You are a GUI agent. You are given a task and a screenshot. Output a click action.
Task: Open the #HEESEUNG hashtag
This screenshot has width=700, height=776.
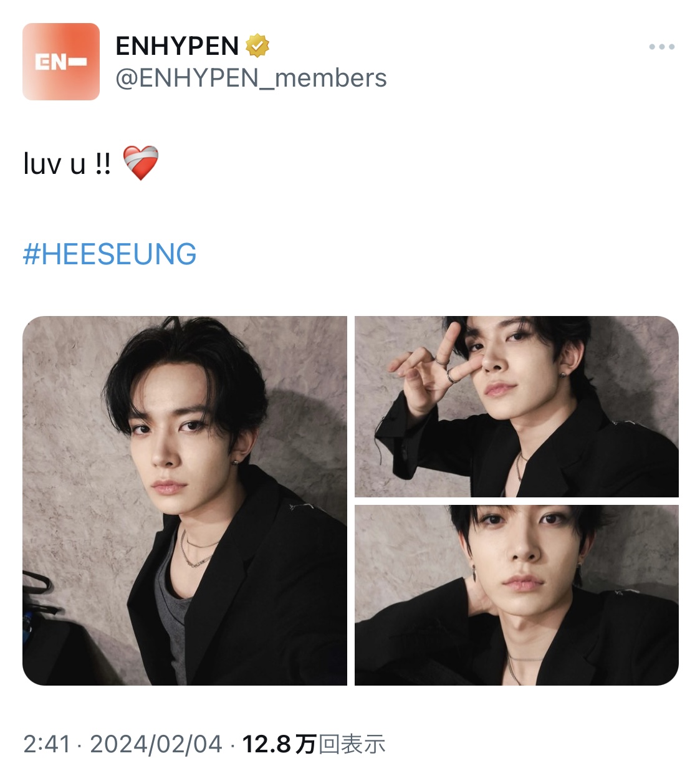pos(110,254)
